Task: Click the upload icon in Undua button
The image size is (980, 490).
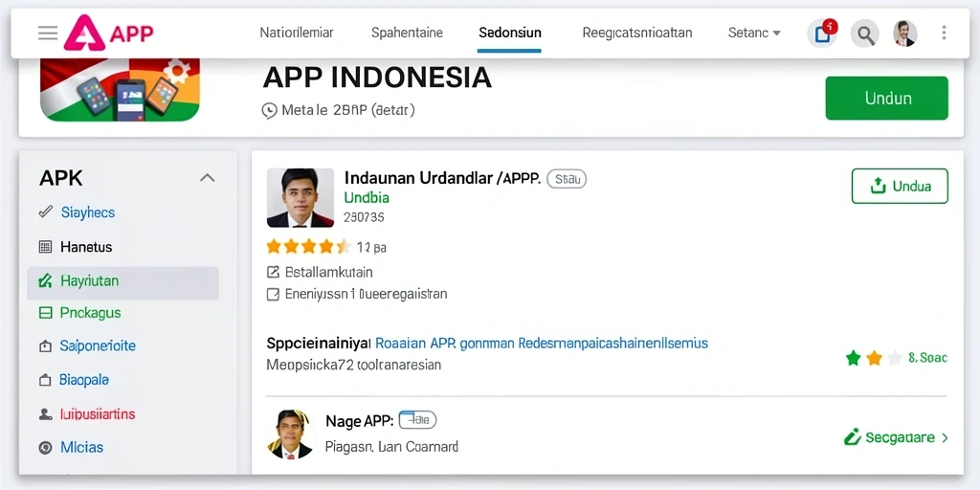Action: [x=879, y=186]
